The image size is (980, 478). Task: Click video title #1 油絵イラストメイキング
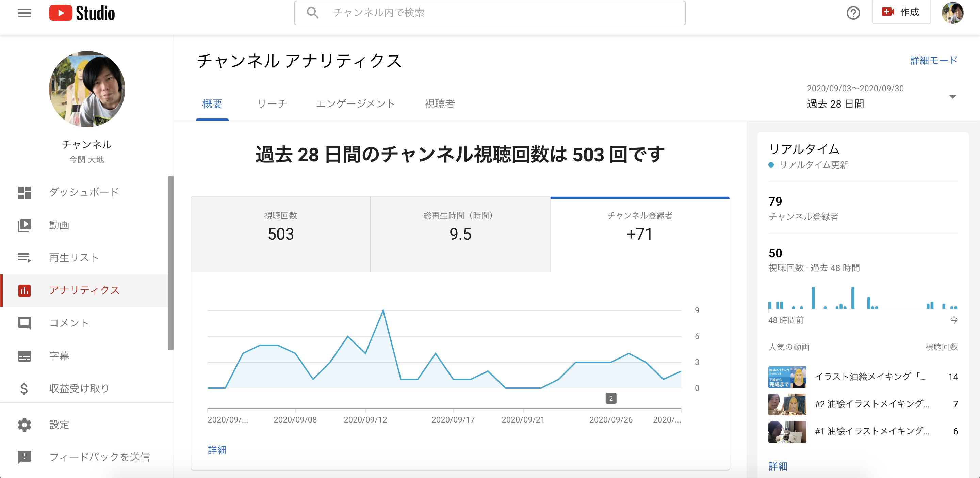pos(872,432)
